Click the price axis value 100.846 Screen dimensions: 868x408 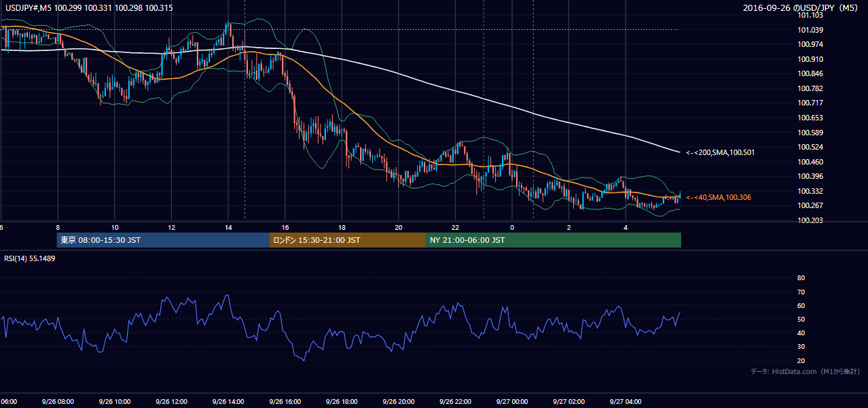(810, 73)
